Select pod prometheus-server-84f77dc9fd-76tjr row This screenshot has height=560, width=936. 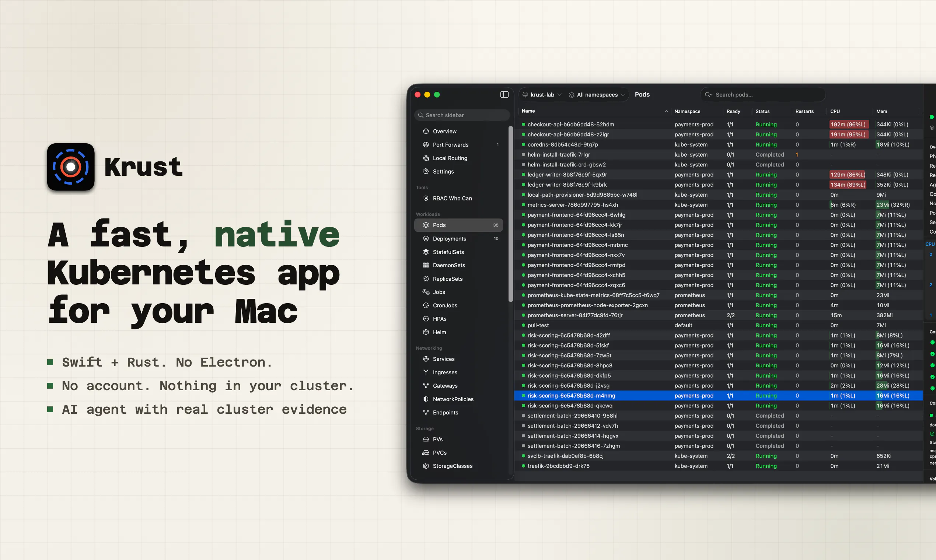click(719, 315)
